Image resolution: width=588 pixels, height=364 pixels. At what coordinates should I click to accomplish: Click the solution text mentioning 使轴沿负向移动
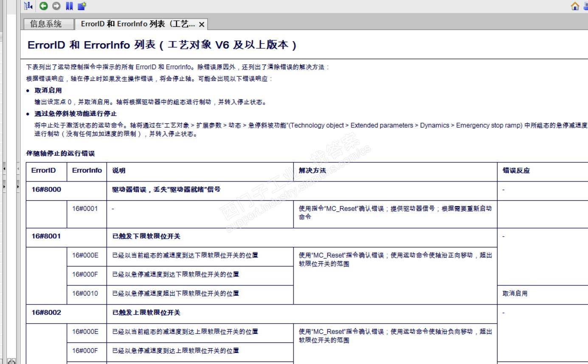395,336
